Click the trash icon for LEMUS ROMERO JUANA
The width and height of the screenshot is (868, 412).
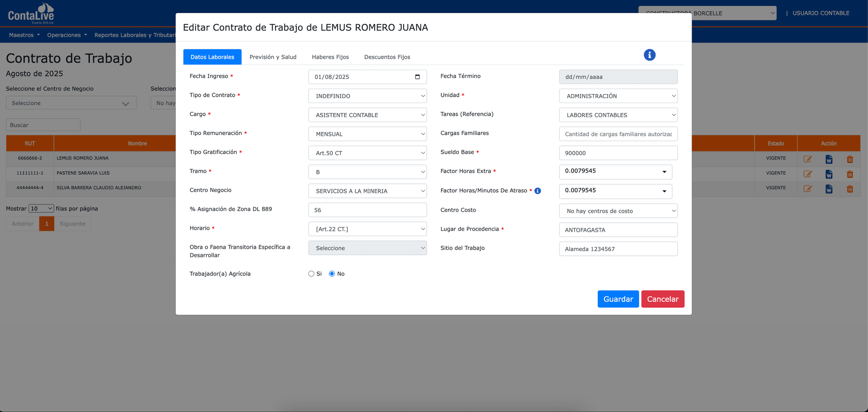pos(850,159)
